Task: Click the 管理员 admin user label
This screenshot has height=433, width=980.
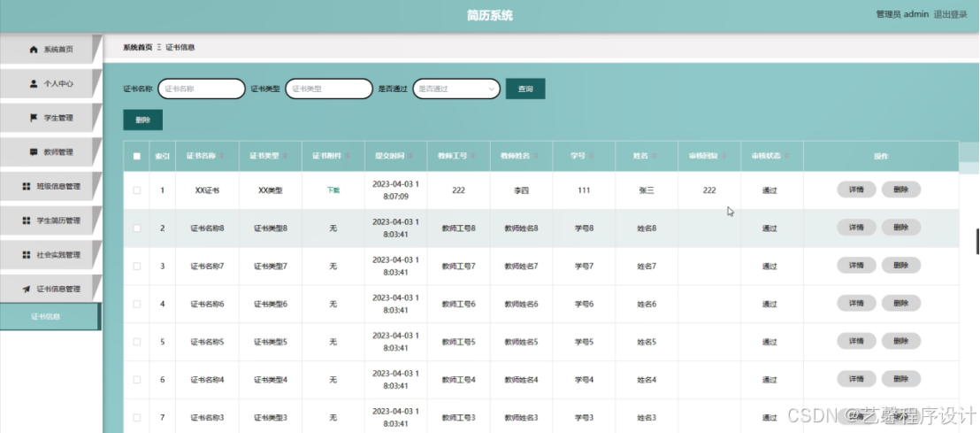Action: pos(902,14)
